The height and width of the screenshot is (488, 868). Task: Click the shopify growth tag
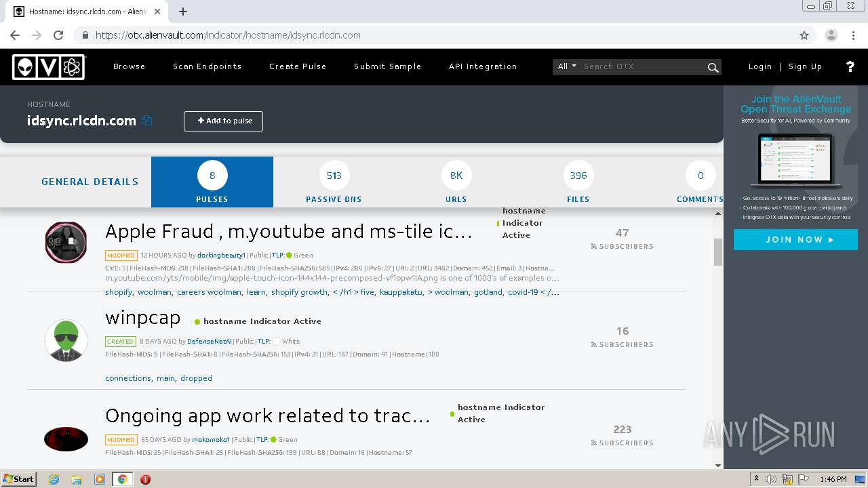coord(299,292)
